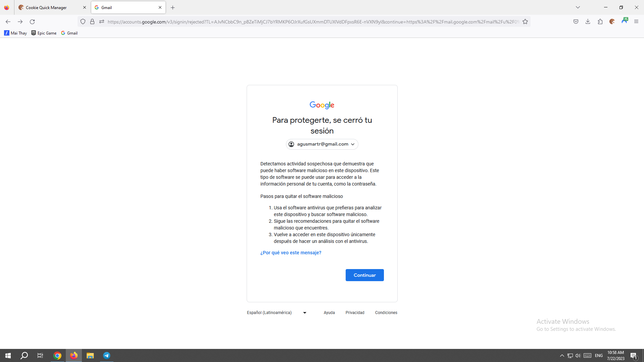This screenshot has width=644, height=362.
Task: Go forward using the browser forward arrow
Action: click(x=20, y=22)
